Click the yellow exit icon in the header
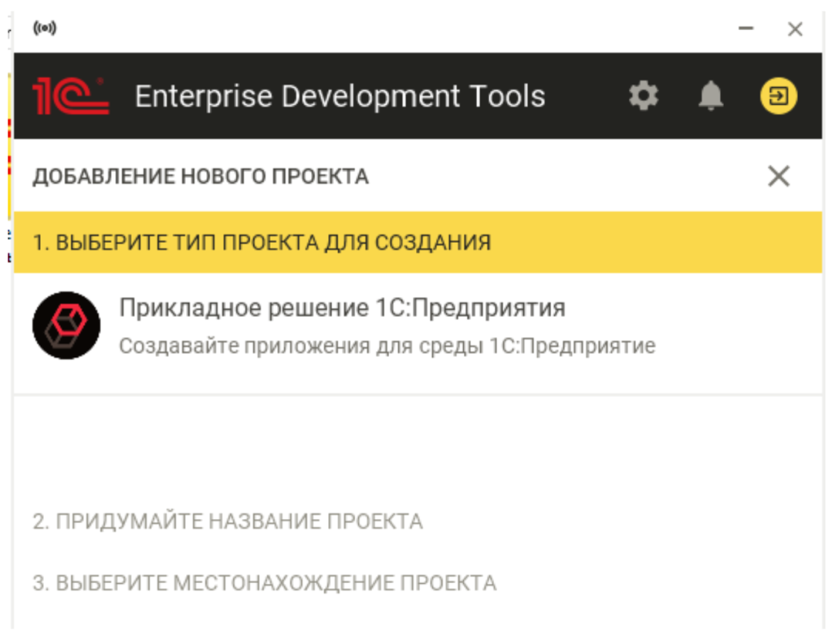 click(778, 96)
